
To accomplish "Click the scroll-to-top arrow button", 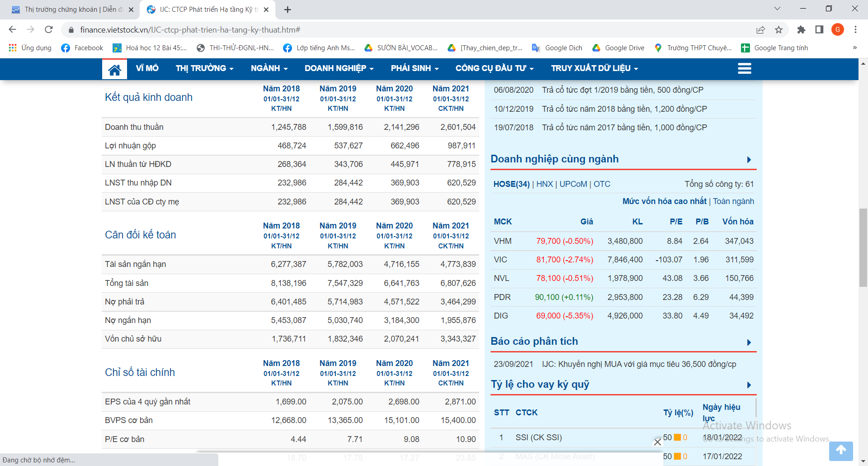I will click(841, 451).
